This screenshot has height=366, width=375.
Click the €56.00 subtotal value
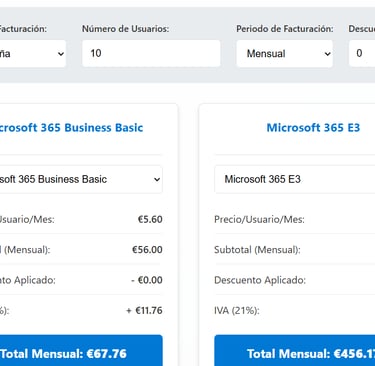pos(147,250)
